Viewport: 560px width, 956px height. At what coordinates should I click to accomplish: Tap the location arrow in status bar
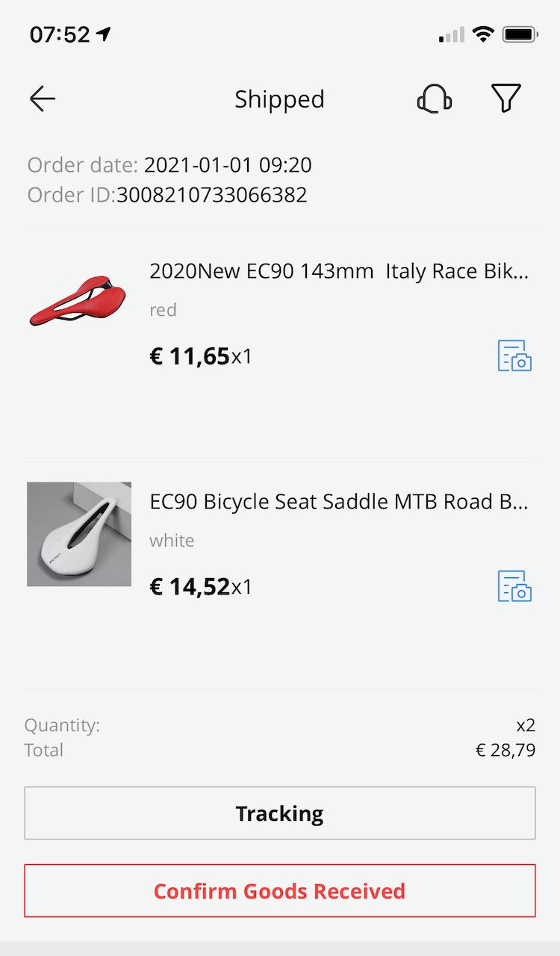(x=104, y=34)
